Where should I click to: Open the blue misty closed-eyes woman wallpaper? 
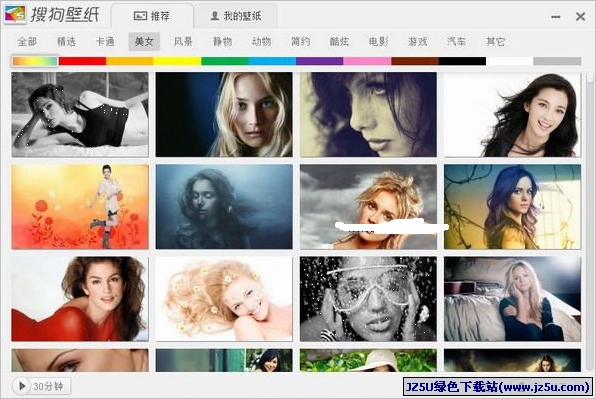224,207
